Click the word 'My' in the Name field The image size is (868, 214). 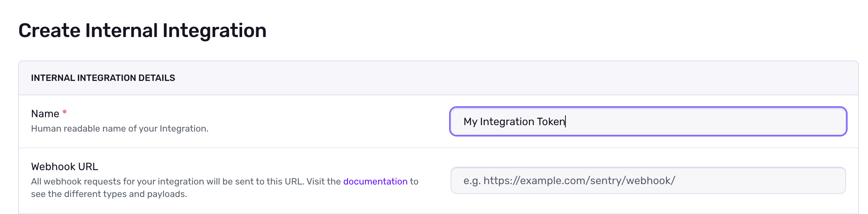[470, 121]
